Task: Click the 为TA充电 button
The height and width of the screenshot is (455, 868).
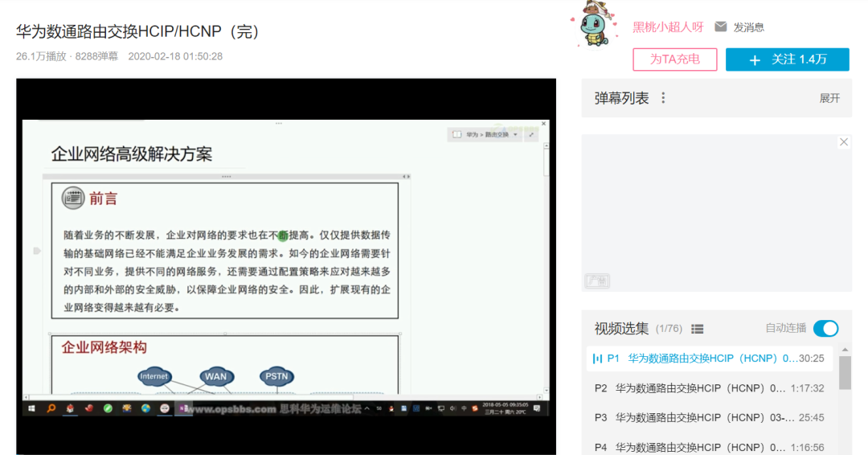Action: tap(675, 59)
